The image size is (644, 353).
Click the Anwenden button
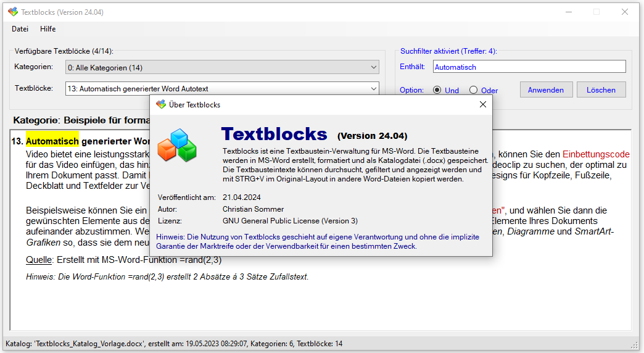(x=546, y=89)
